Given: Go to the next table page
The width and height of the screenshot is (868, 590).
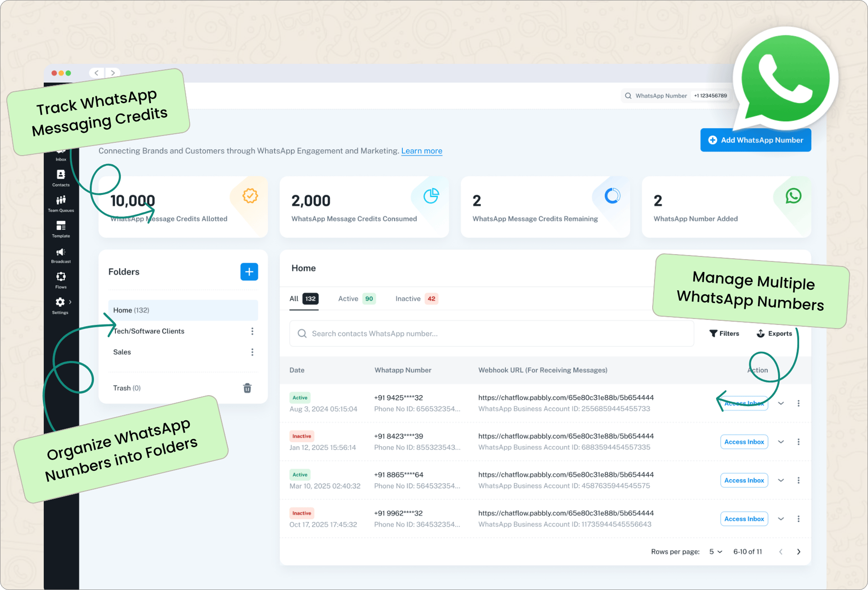Looking at the screenshot, I should (x=798, y=552).
